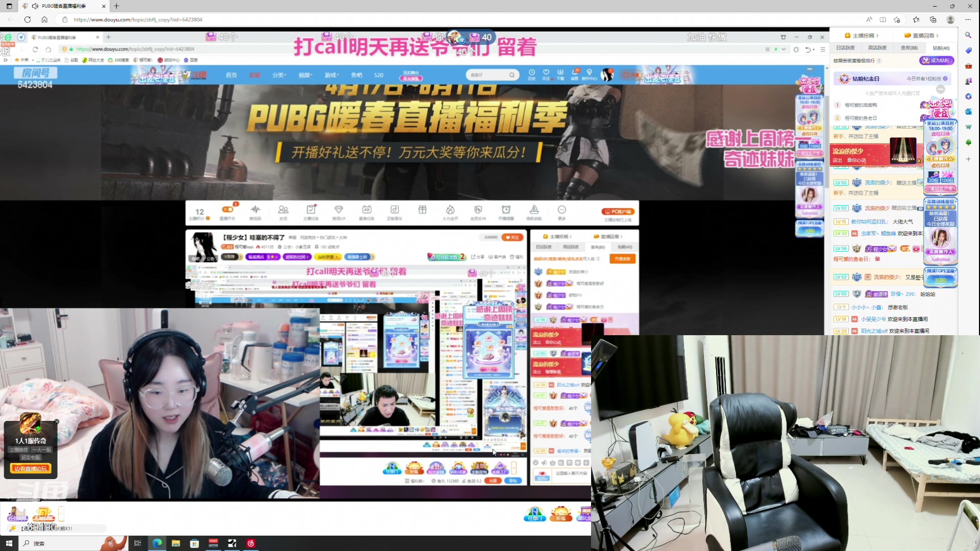Click the 任意门 icon at bottom
Viewport: 980px width, 551px height.
pos(534,514)
